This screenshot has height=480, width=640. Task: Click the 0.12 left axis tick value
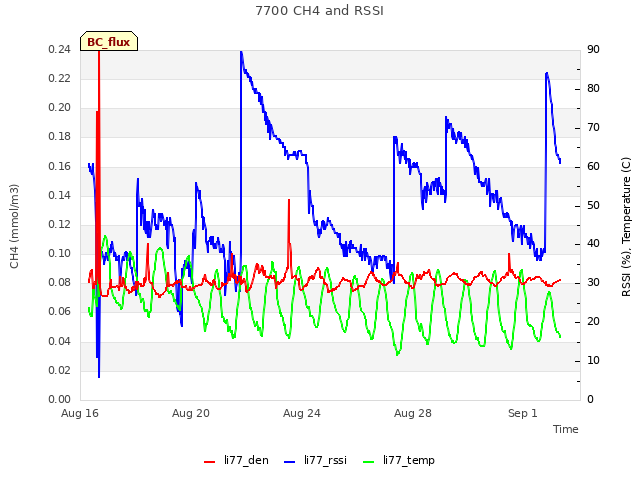point(60,224)
